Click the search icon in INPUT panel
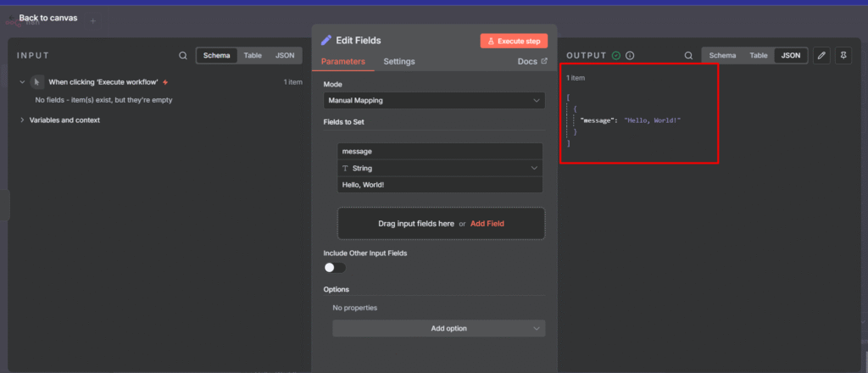The width and height of the screenshot is (868, 373). [x=183, y=56]
